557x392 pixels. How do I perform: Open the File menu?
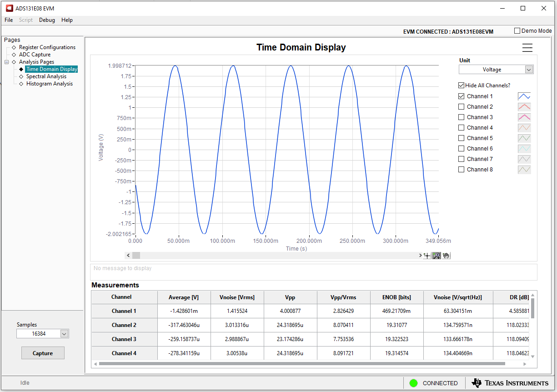pos(9,20)
